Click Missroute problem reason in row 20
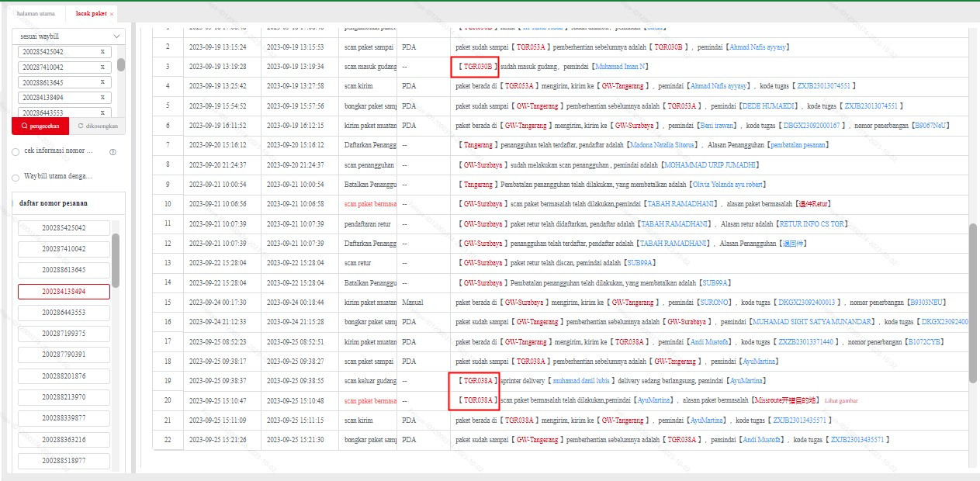This screenshot has height=481, width=980. [x=786, y=401]
